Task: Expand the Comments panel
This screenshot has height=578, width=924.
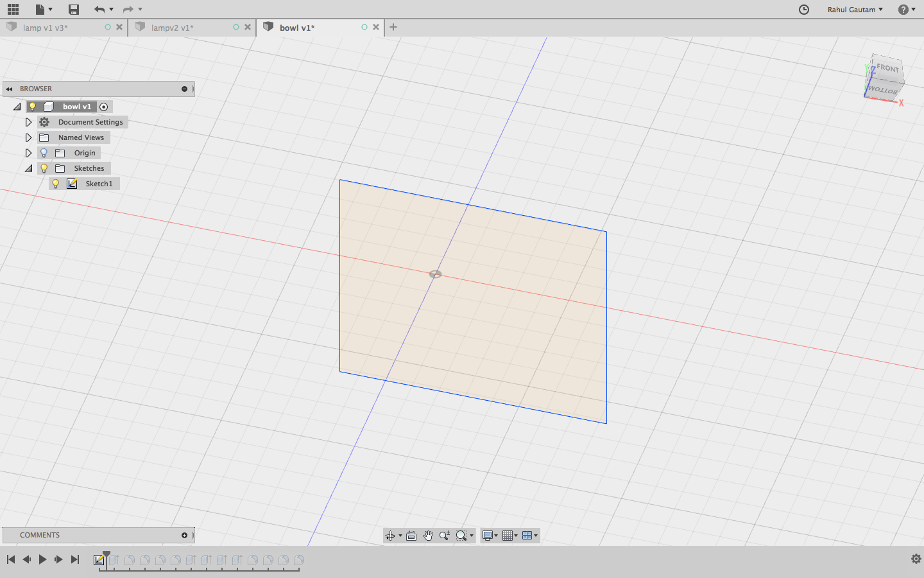Action: [184, 535]
